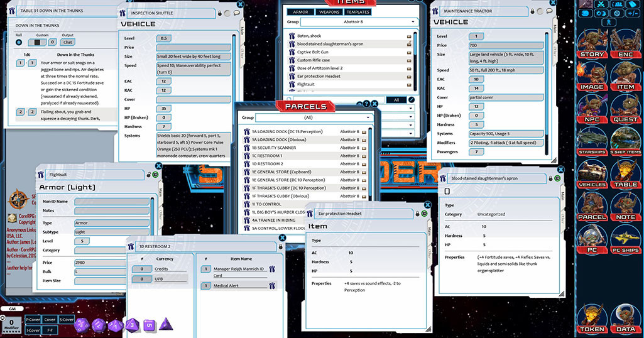Open the Token sidebar button
This screenshot has width=644, height=338.
pos(592,319)
